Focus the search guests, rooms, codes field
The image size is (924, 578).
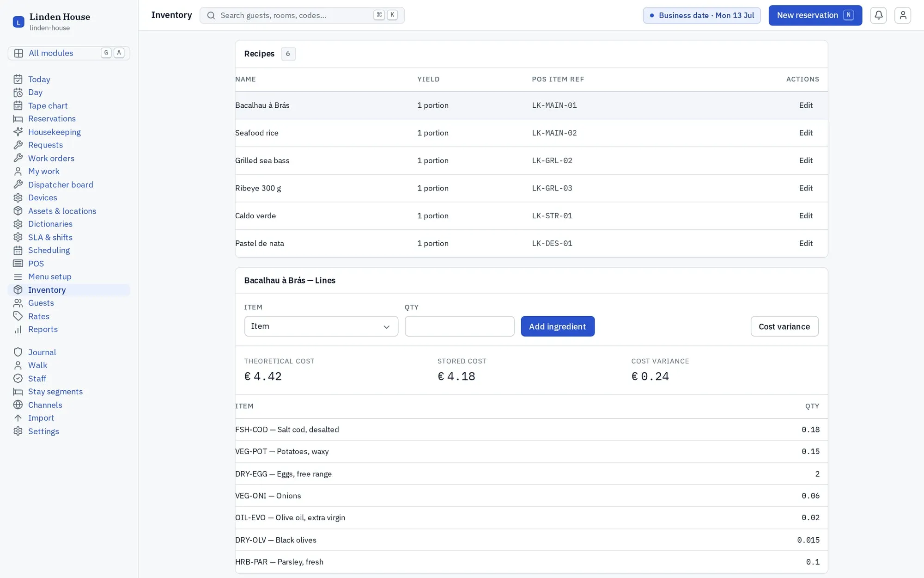(302, 15)
